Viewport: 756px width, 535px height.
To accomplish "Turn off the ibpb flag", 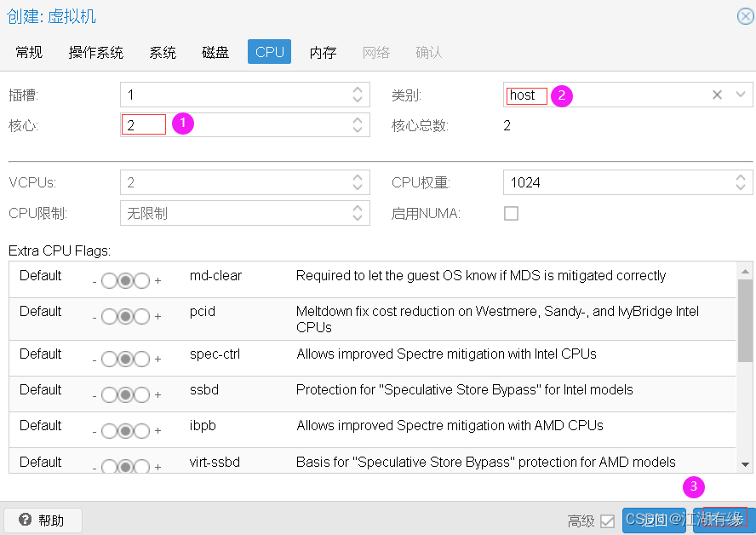I will 109,430.
